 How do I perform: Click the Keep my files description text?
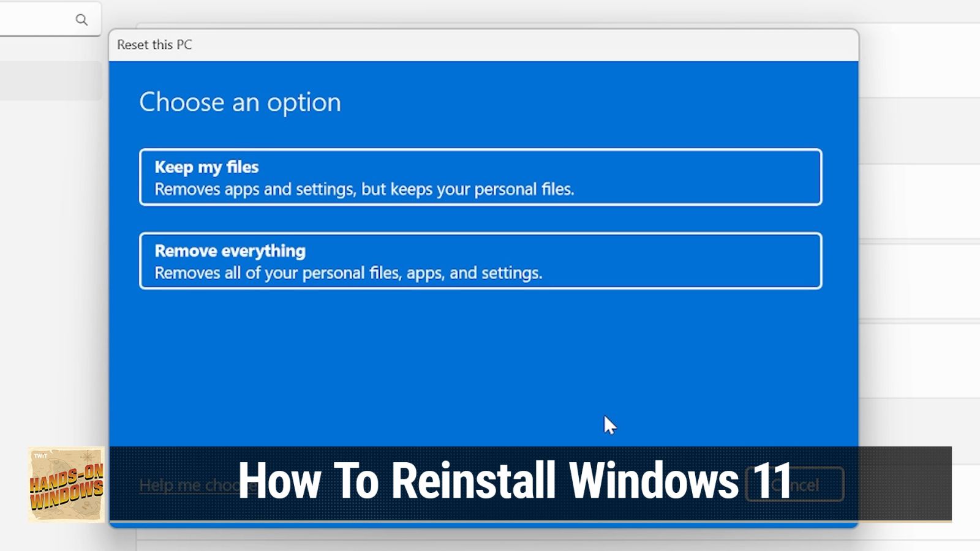pyautogui.click(x=365, y=189)
